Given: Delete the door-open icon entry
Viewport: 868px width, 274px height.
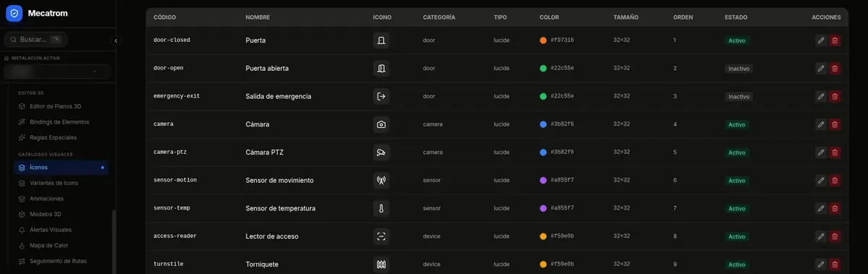Looking at the screenshot, I should [835, 68].
